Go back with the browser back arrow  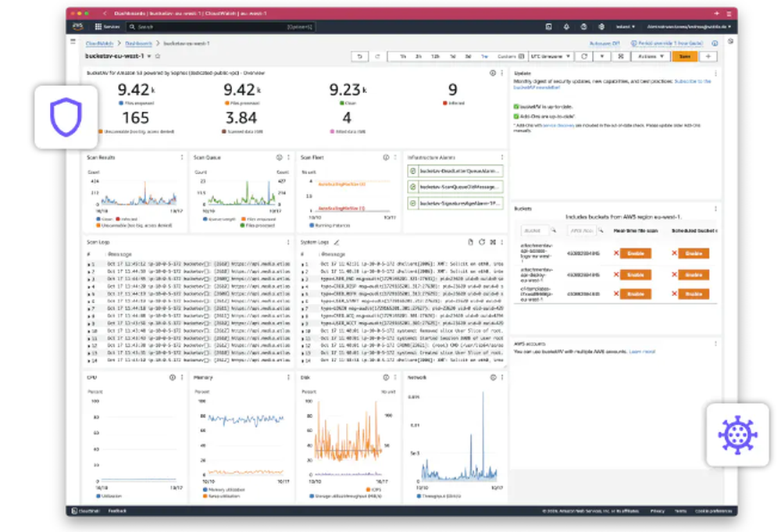pyautogui.click(x=105, y=13)
